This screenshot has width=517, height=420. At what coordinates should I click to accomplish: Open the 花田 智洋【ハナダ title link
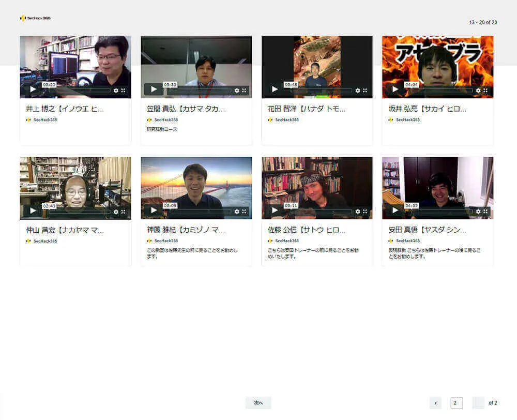click(307, 109)
